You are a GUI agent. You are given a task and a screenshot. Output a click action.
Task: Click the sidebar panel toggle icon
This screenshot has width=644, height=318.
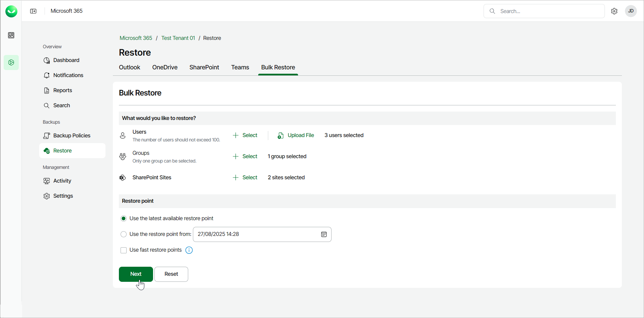point(33,11)
